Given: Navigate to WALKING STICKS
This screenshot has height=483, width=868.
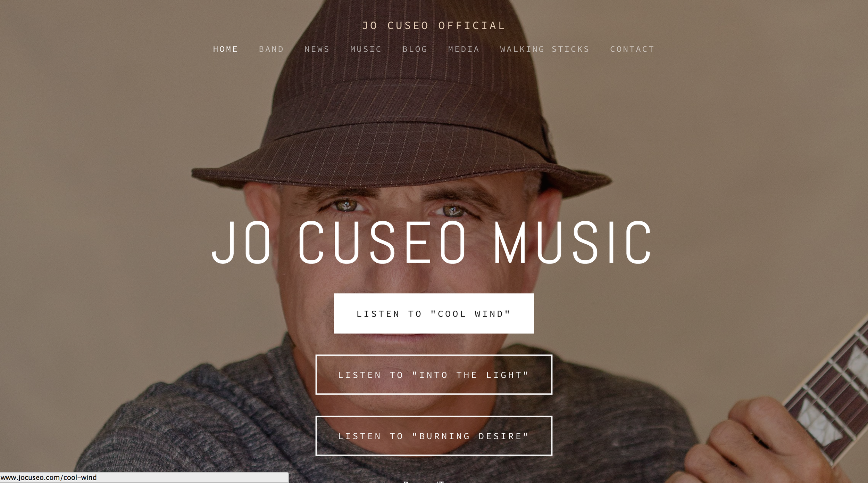Looking at the screenshot, I should click(544, 49).
